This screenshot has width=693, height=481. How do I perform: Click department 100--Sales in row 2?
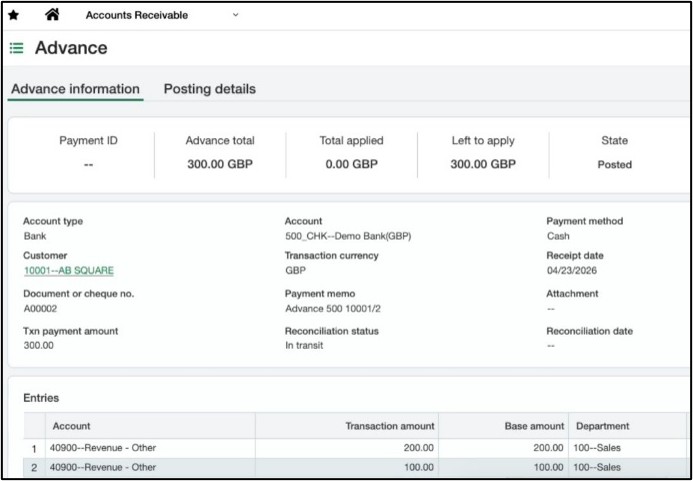(x=597, y=467)
